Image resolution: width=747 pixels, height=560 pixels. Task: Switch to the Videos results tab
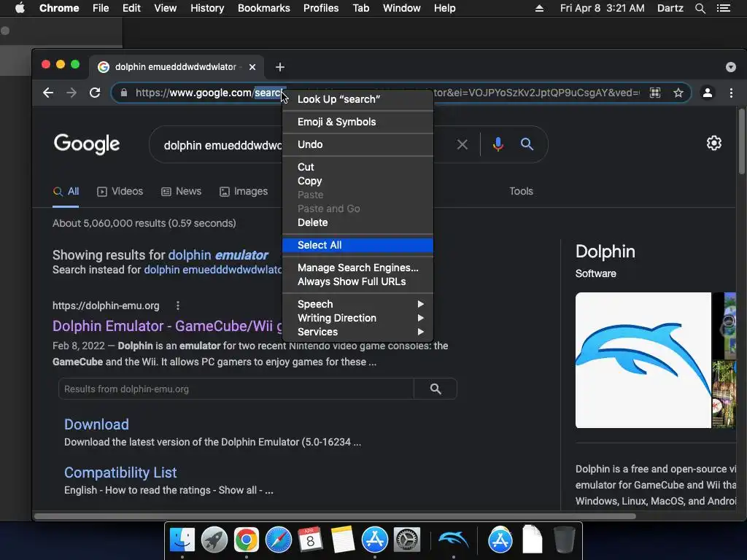coord(120,192)
